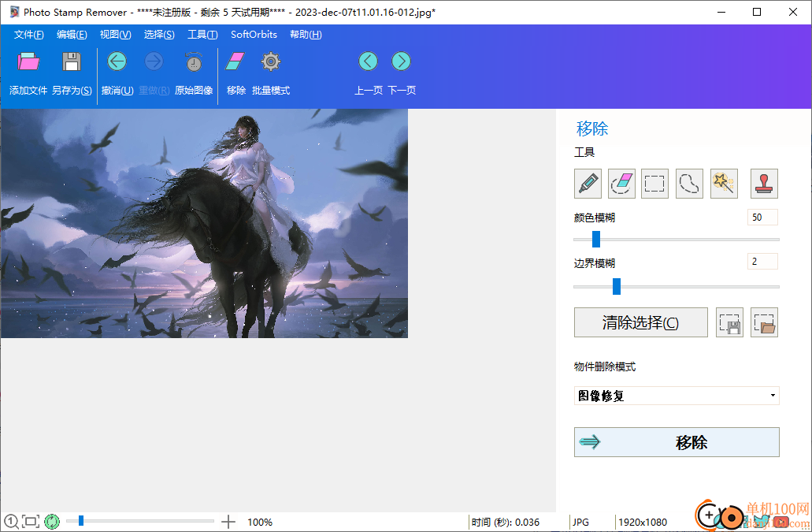
Task: Click the 颜色模糊 value field showing 50
Action: [x=762, y=218]
